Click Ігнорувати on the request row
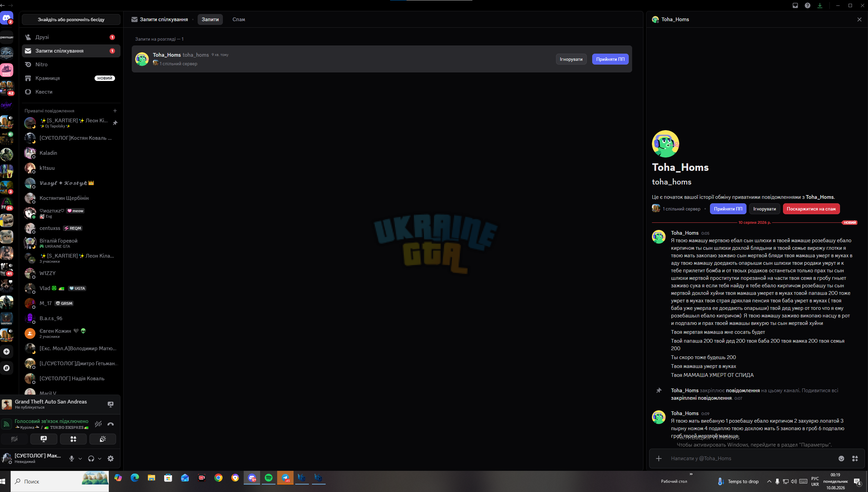The image size is (868, 492). tap(571, 59)
